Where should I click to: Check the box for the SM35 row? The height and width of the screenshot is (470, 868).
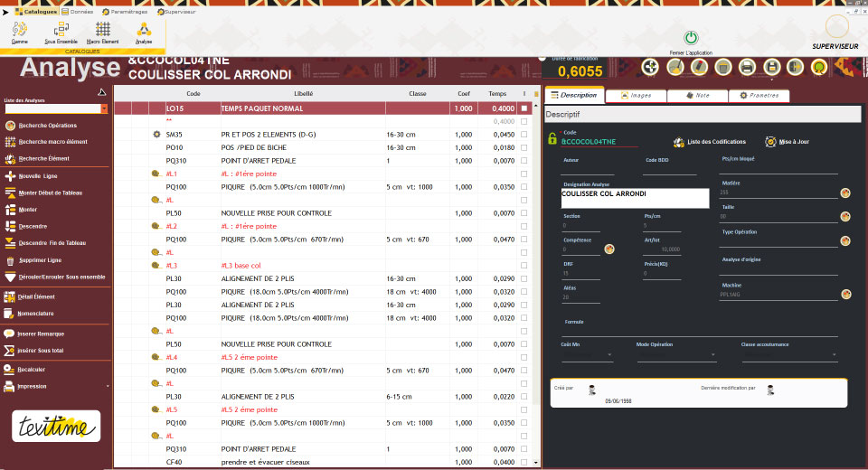point(524,135)
